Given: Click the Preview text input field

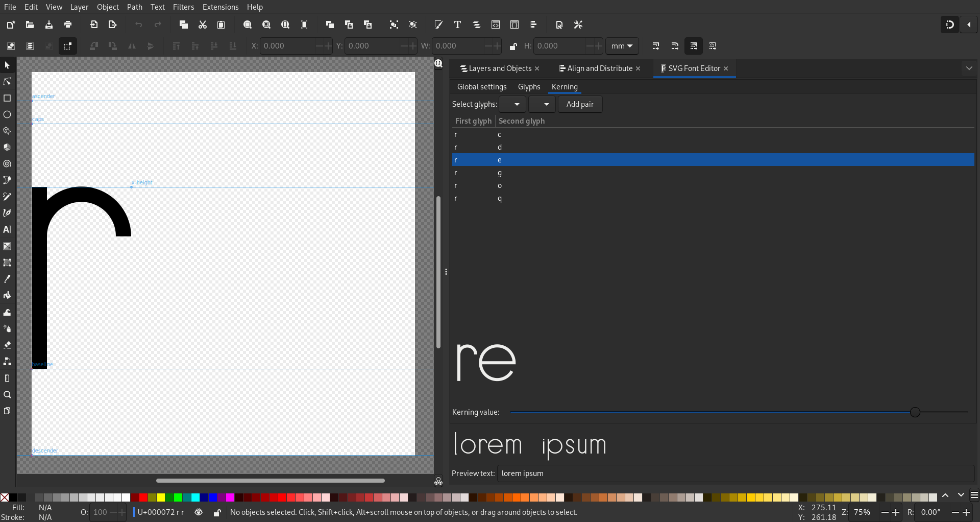Looking at the screenshot, I should click(x=736, y=473).
